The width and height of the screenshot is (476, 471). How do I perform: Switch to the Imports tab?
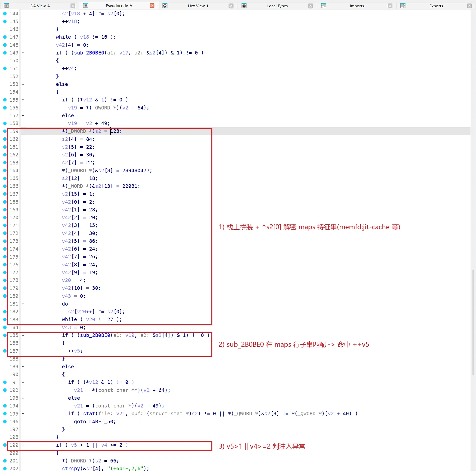point(357,6)
